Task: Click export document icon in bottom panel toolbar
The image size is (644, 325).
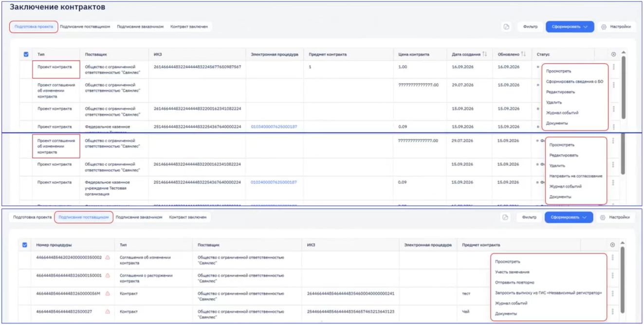Action: tap(505, 217)
